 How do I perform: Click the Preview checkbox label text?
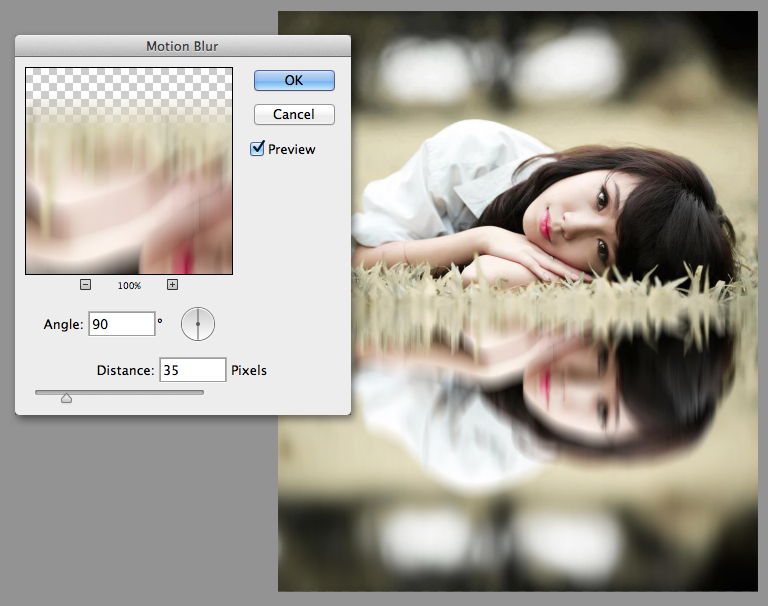291,149
